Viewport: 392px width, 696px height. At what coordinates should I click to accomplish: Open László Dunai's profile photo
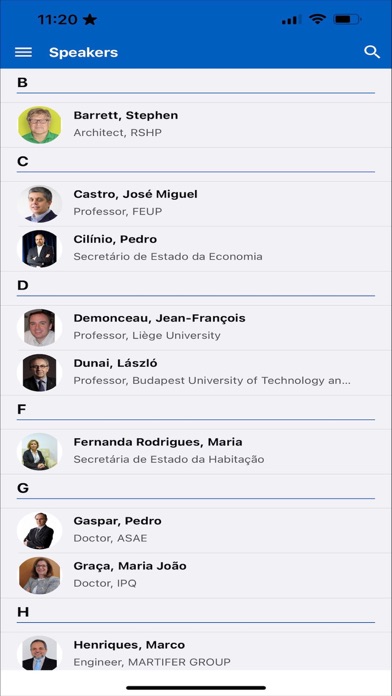[x=40, y=372]
